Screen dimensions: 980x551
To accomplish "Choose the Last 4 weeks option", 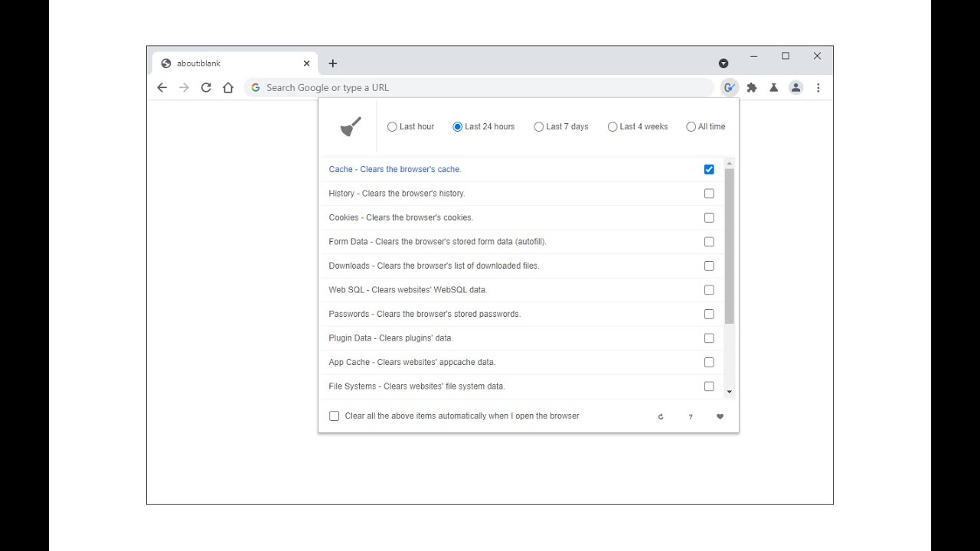I will tap(612, 127).
